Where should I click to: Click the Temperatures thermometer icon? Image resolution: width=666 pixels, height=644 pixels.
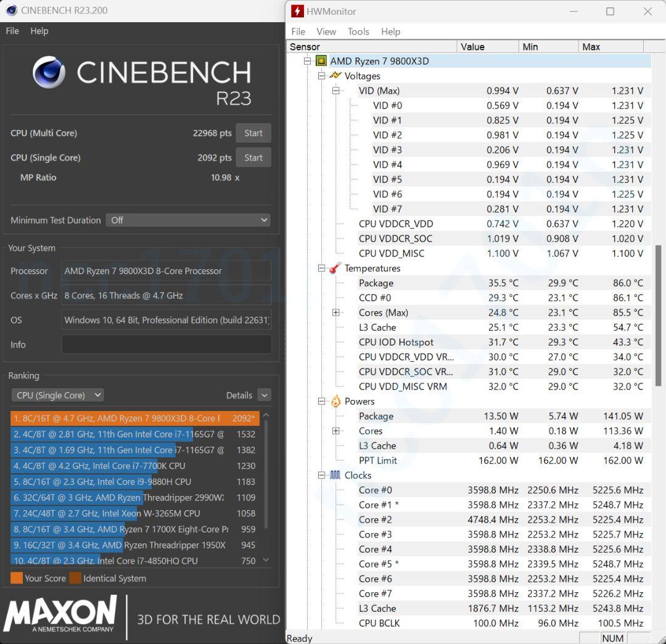click(335, 268)
